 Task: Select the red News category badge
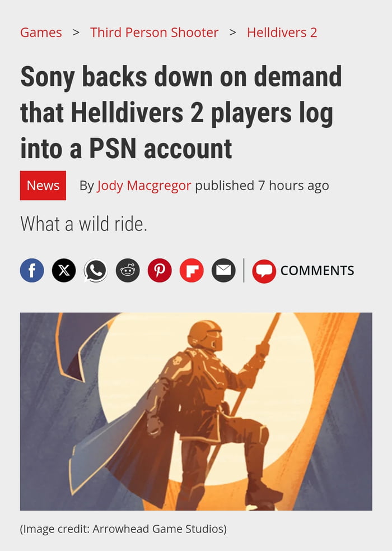pos(43,185)
